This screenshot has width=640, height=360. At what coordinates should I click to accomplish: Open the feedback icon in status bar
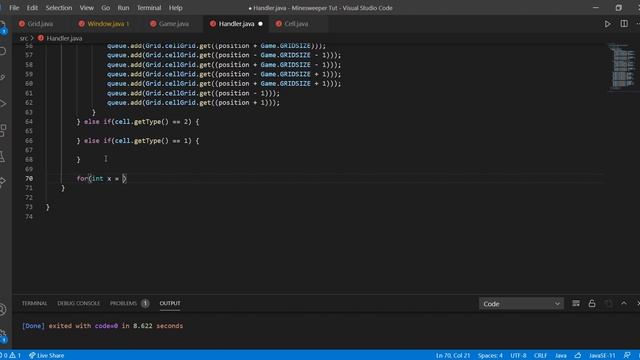[x=627, y=356]
